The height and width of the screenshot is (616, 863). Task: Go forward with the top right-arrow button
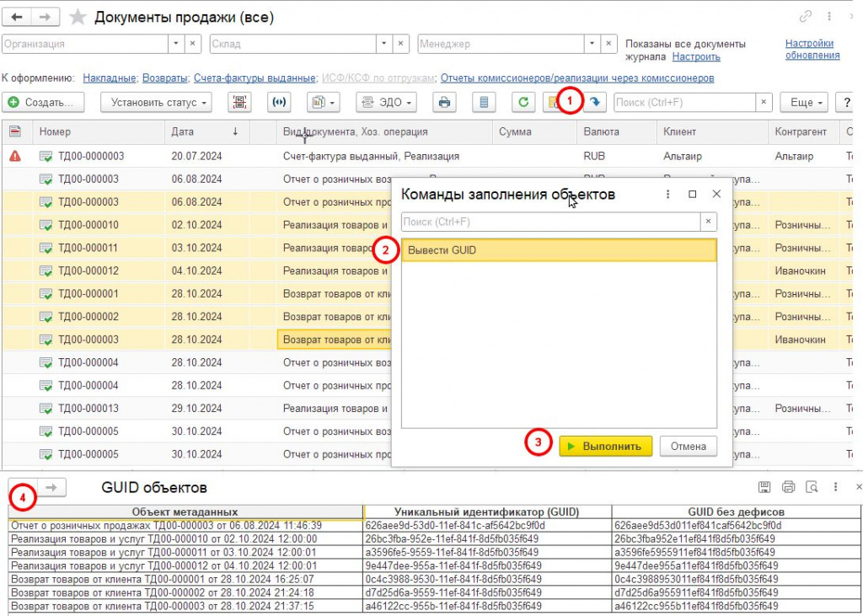(x=46, y=17)
